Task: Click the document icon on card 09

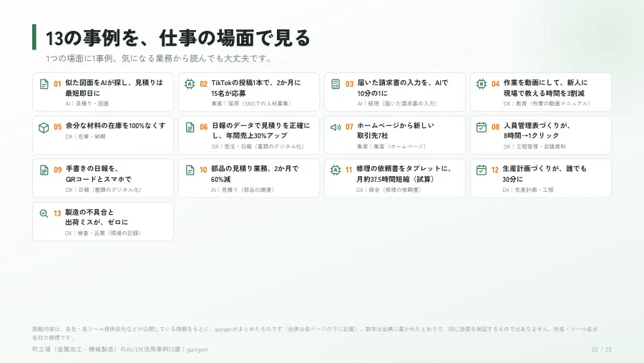Action: [44, 170]
